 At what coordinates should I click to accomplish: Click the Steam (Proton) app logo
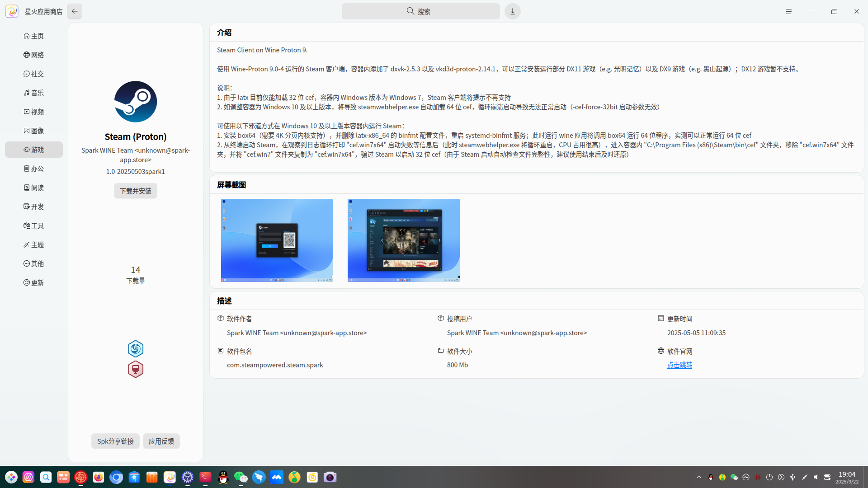click(x=136, y=102)
